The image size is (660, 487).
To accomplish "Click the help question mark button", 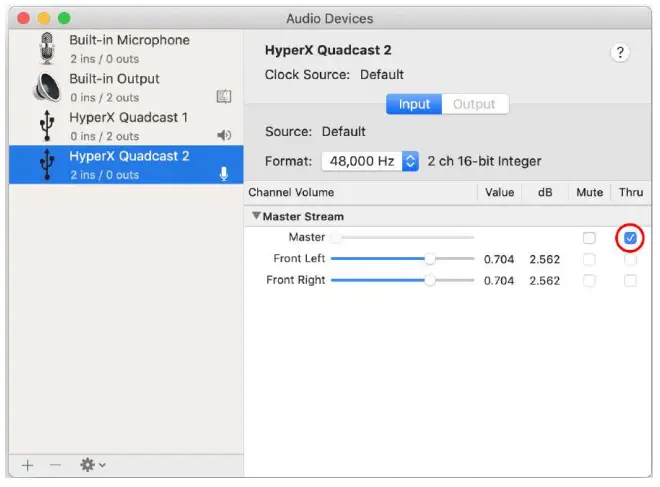I will point(620,54).
